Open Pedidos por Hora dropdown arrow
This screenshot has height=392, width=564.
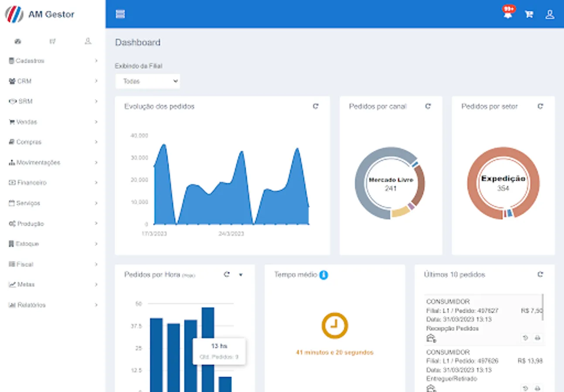tap(241, 275)
